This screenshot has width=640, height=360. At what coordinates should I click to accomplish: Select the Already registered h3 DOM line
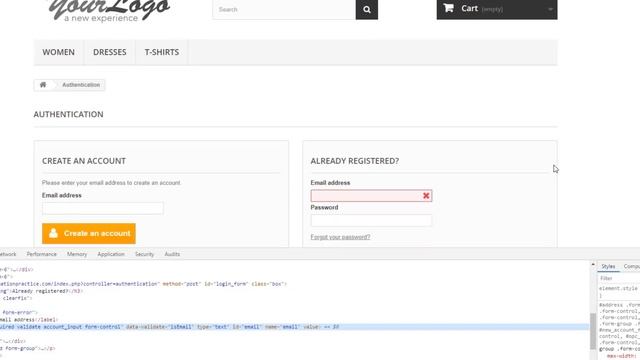point(42,291)
